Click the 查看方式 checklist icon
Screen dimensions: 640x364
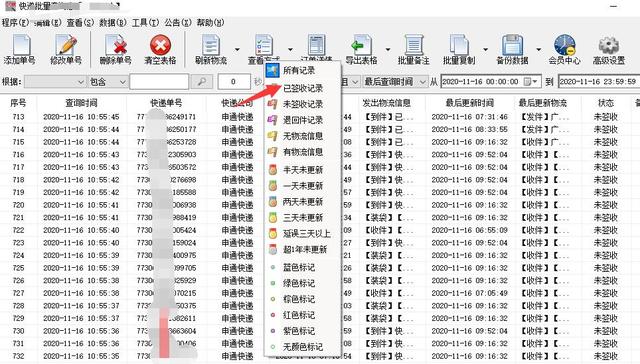pyautogui.click(x=264, y=45)
